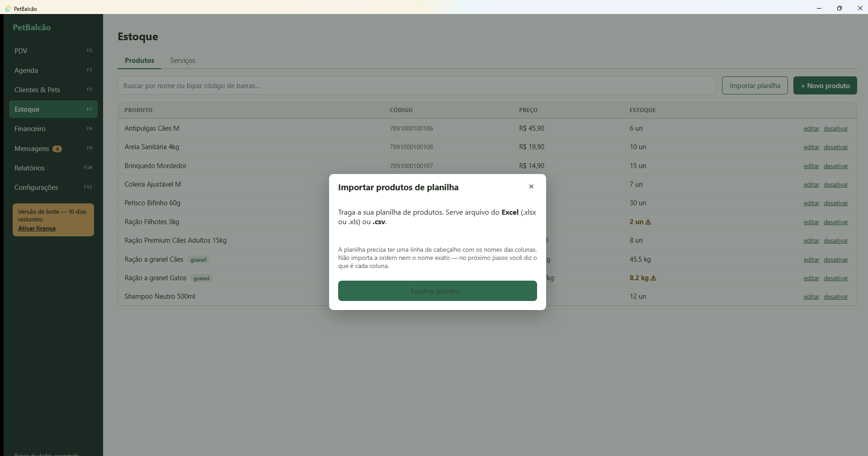Click the low-stock warning icon for Ração a granel Gatos
Screen dimensions: 868x456
coord(653,278)
